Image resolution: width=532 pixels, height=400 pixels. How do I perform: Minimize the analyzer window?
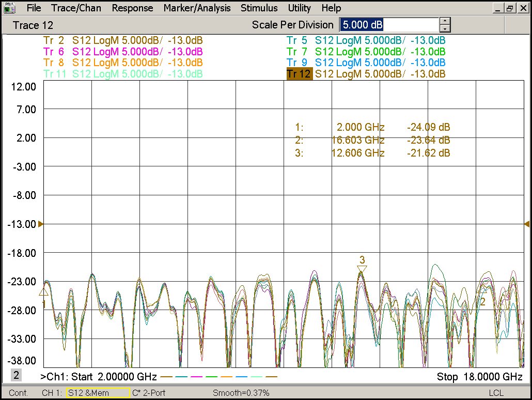(x=498, y=8)
